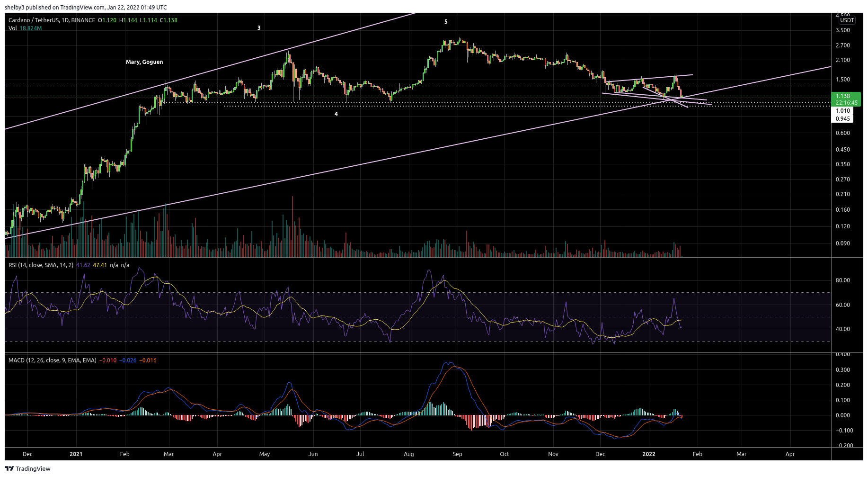The image size is (868, 477).
Task: Click the 0.945 horizontal line price label
Action: pos(842,119)
